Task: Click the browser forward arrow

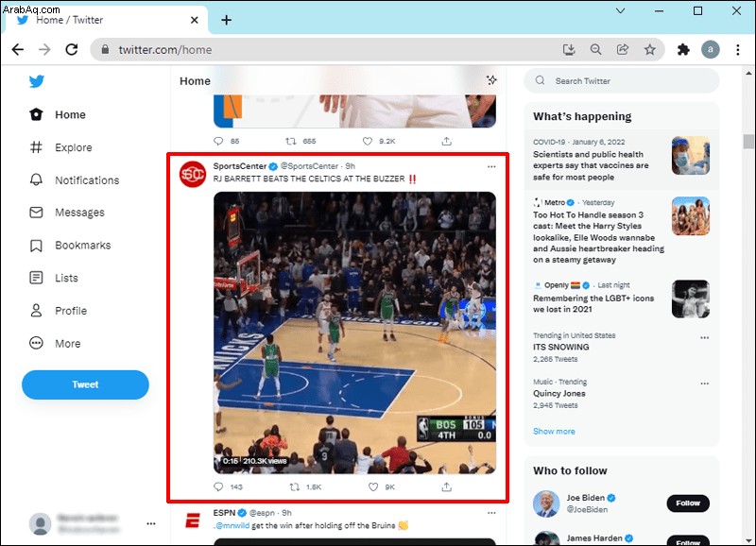Action: click(44, 49)
